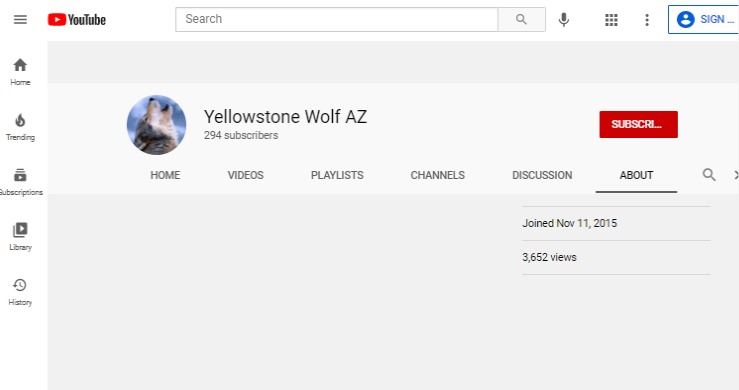This screenshot has height=390, width=739.
Task: Click the YouTube logo
Action: [x=77, y=19]
